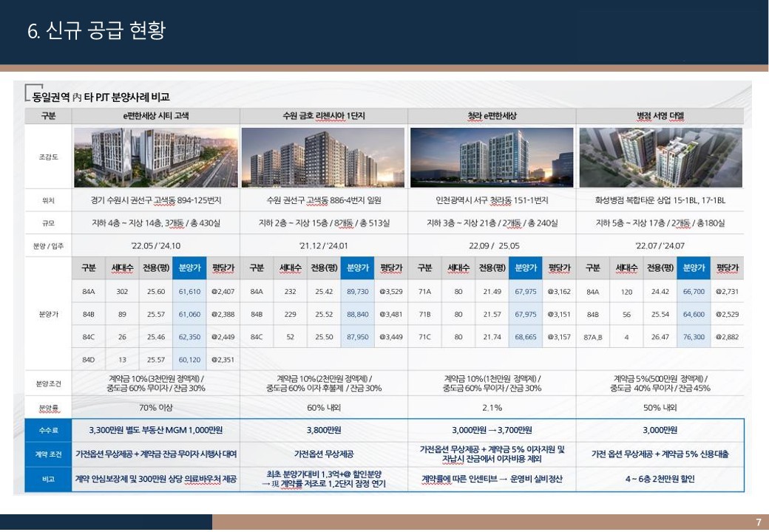This screenshot has height=532, width=769.
Task: Click blue row label '수수료'
Action: pos(48,430)
